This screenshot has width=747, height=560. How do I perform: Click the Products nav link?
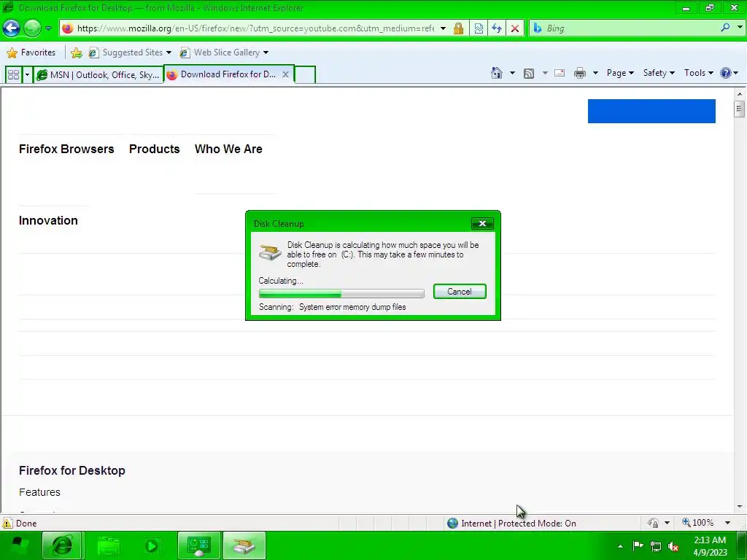click(x=155, y=149)
